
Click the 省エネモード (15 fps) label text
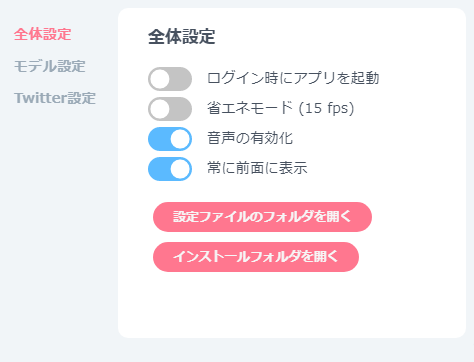point(280,108)
